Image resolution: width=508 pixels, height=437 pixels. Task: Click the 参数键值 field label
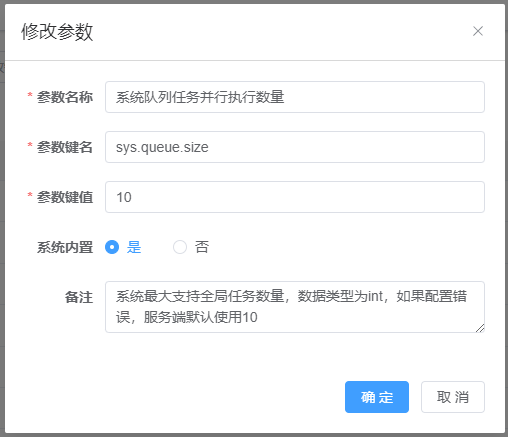point(65,197)
